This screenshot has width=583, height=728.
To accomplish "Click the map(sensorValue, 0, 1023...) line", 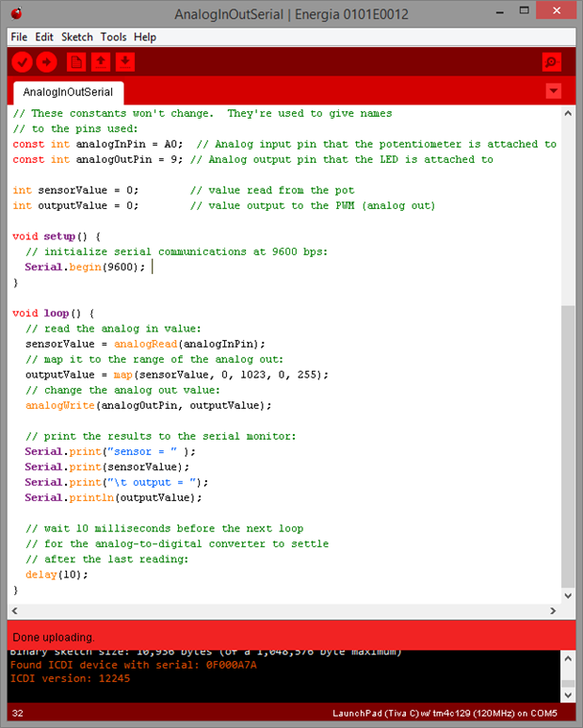I will 177,375.
